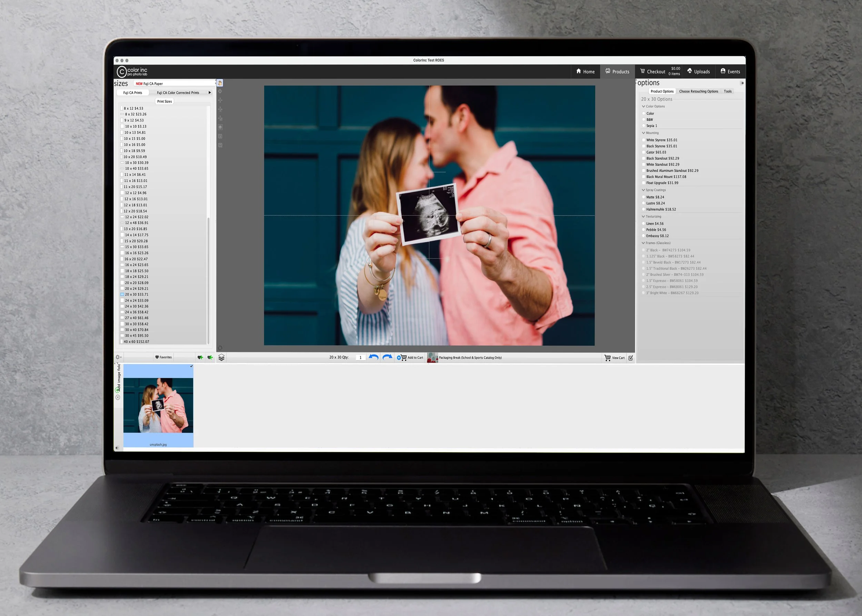Click the Favorites button
The height and width of the screenshot is (616, 862).
click(163, 357)
